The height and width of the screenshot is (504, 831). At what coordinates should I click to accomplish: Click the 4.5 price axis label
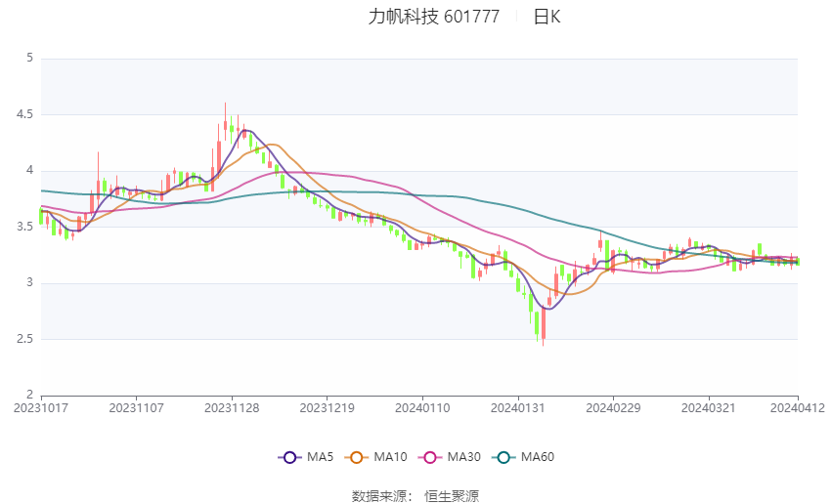click(24, 114)
